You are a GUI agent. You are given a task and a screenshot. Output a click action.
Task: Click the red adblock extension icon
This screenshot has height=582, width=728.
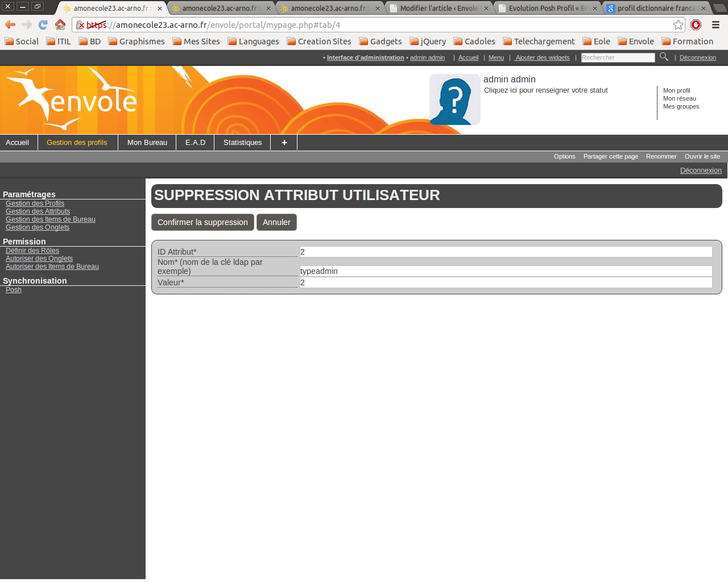696,24
